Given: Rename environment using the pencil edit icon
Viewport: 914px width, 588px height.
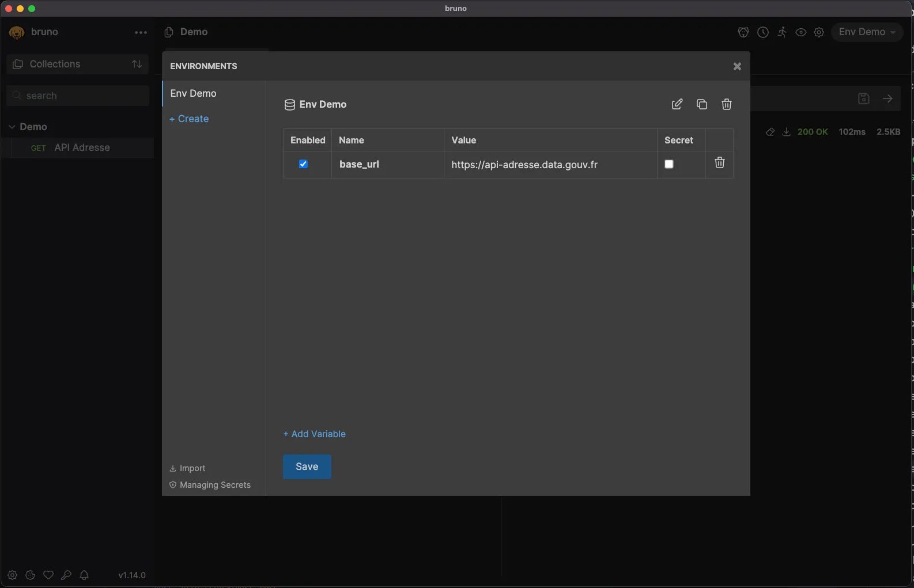Looking at the screenshot, I should (677, 104).
